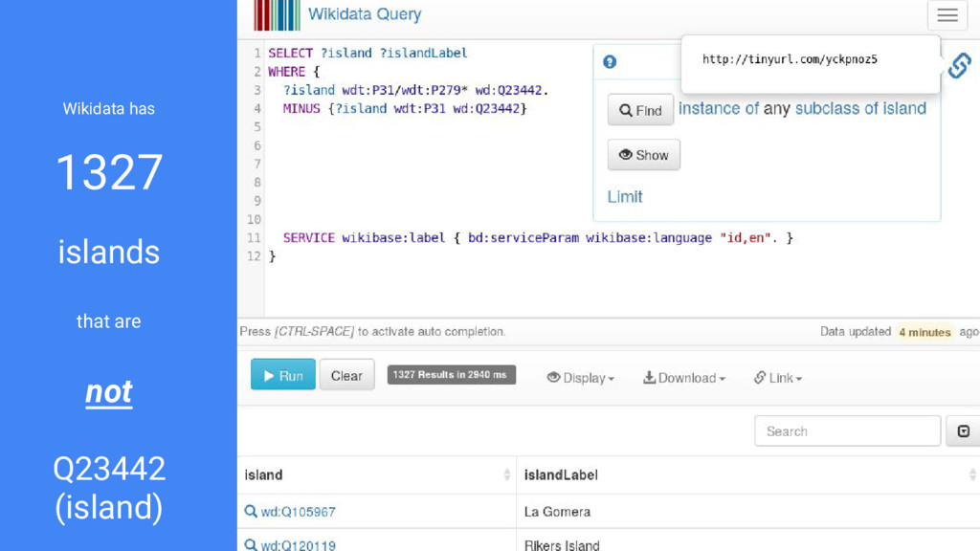Screen dimensions: 980x551
Task: Focus the results Search field
Action: [x=848, y=431]
